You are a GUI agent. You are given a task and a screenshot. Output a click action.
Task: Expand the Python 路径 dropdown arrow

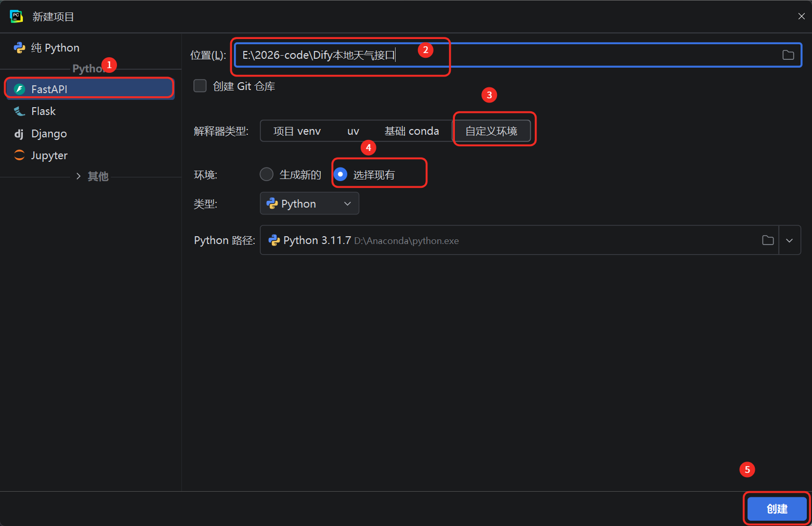[790, 240]
